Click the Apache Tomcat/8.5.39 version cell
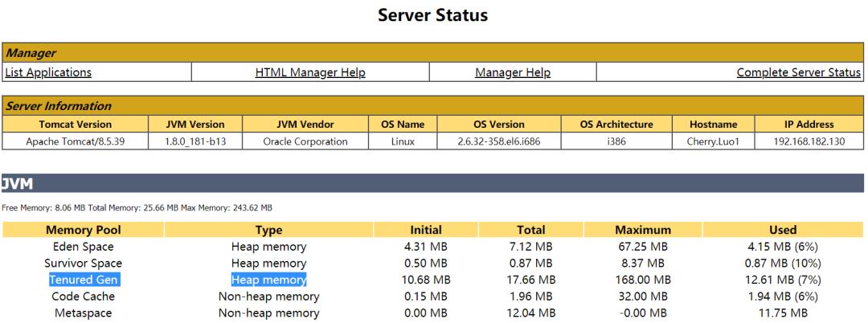The width and height of the screenshot is (868, 323). (76, 141)
